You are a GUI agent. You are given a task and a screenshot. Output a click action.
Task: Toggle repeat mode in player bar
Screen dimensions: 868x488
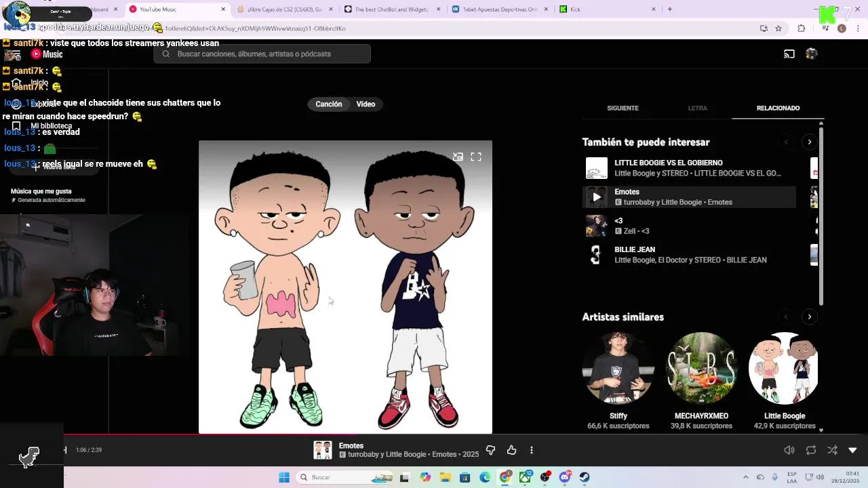tap(811, 450)
